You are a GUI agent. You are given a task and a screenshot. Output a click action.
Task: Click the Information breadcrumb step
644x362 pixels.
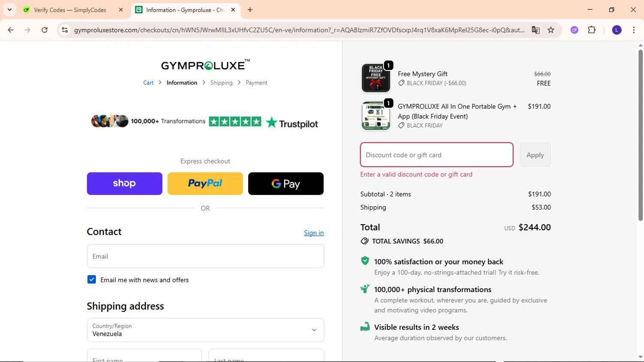182,83
